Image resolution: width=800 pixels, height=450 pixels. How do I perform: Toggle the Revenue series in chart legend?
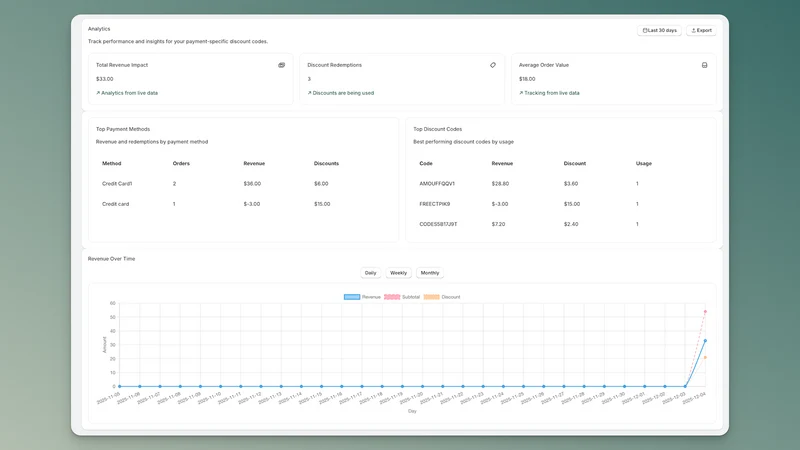[x=362, y=297]
